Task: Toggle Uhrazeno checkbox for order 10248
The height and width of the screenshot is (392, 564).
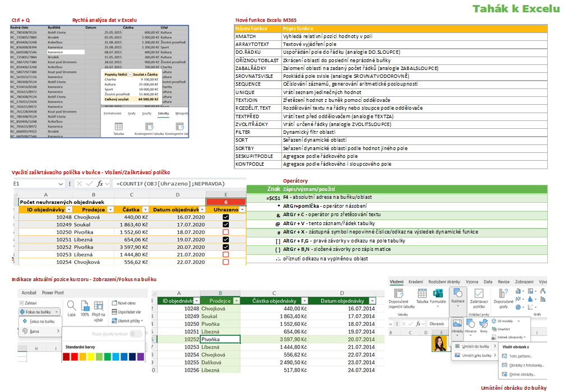Action: (226, 217)
